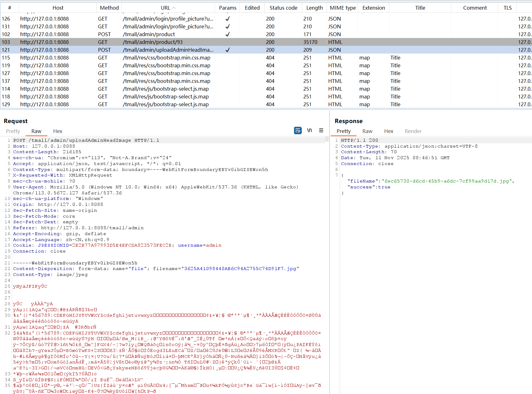Screen dimensions: 532x394
Task: Click the "success":true line in response
Action: (369, 187)
